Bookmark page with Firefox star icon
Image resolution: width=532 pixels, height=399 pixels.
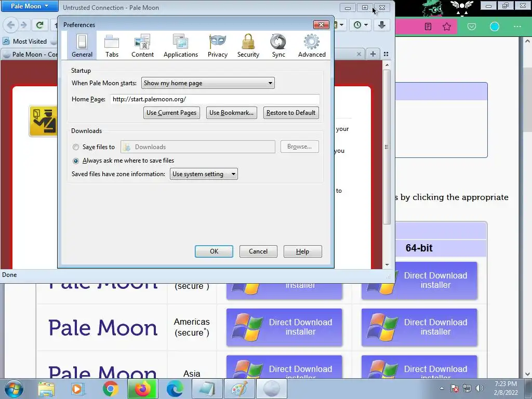(x=447, y=26)
